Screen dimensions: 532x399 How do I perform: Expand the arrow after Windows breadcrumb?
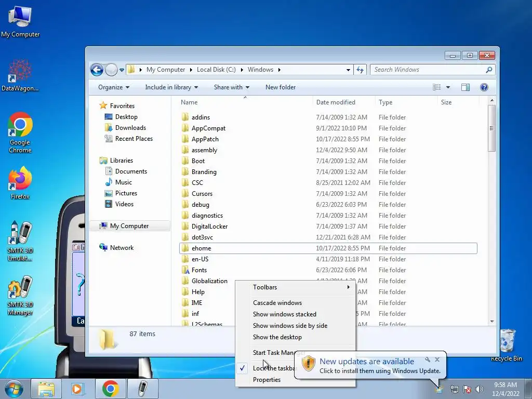279,70
